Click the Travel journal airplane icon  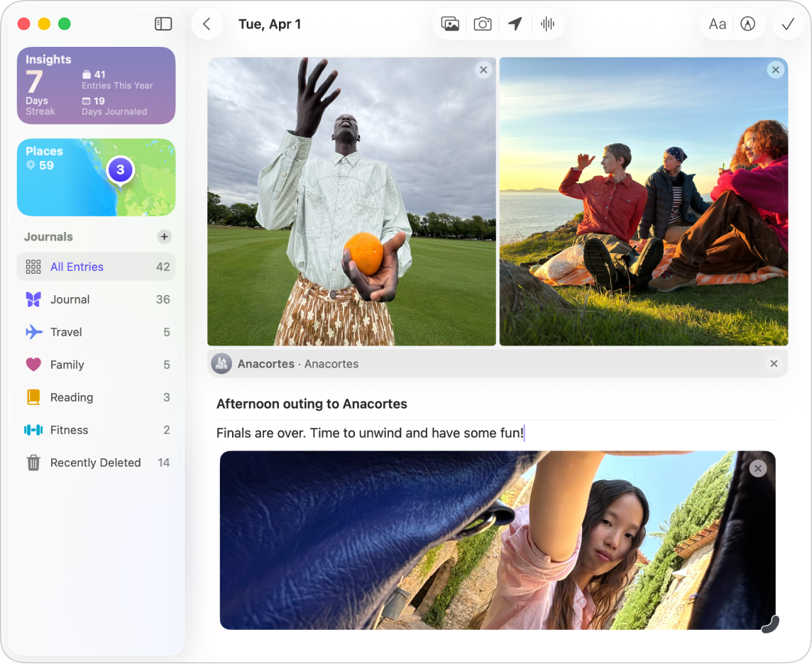tap(31, 332)
